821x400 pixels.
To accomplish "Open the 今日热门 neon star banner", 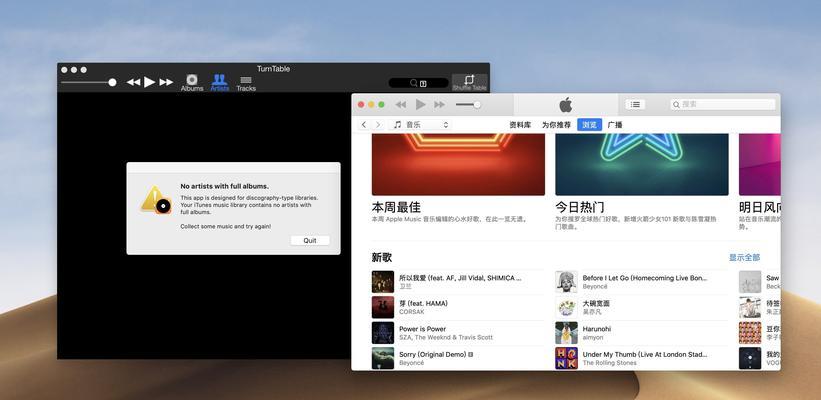I will coord(641,164).
